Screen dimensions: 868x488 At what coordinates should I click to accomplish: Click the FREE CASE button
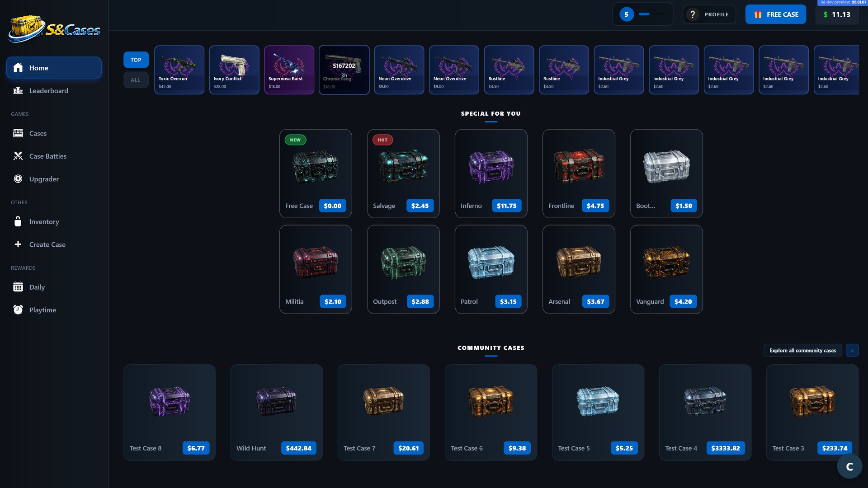click(x=776, y=14)
